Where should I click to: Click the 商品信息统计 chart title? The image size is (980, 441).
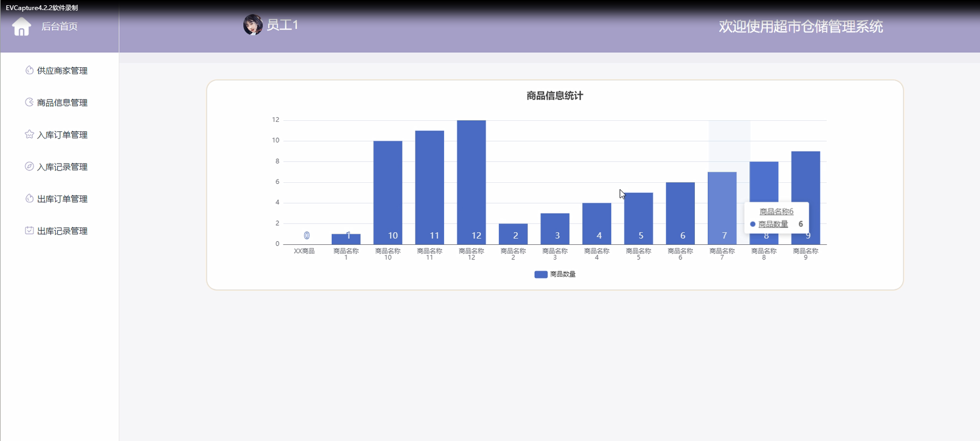(555, 96)
